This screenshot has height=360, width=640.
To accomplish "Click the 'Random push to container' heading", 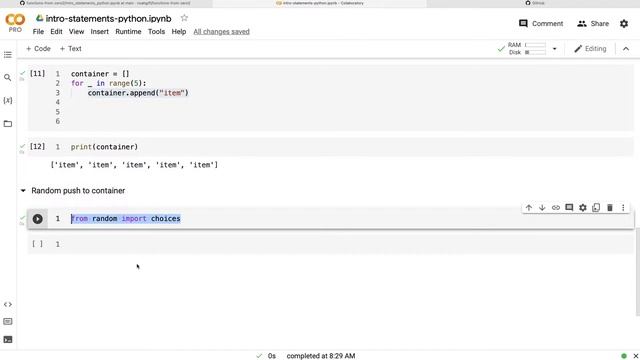I will coord(78,191).
